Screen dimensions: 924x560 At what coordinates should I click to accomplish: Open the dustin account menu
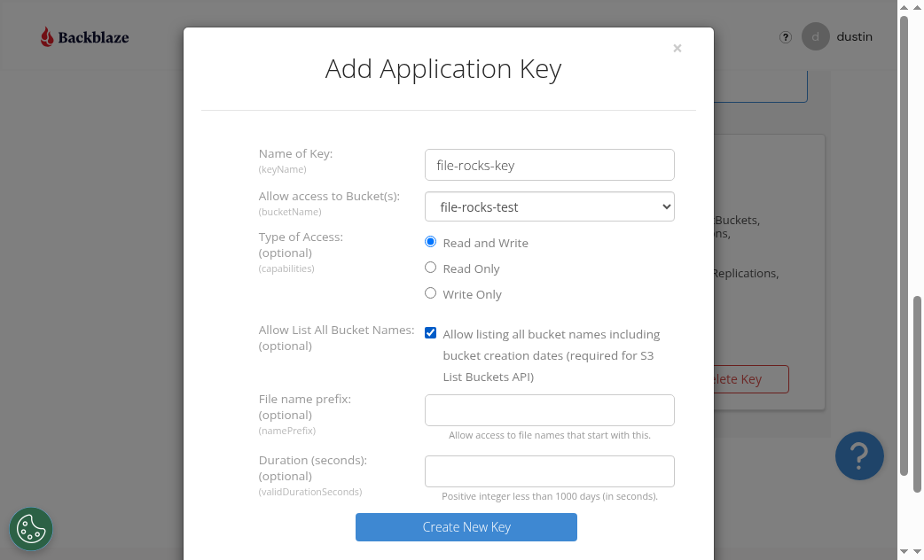click(855, 36)
